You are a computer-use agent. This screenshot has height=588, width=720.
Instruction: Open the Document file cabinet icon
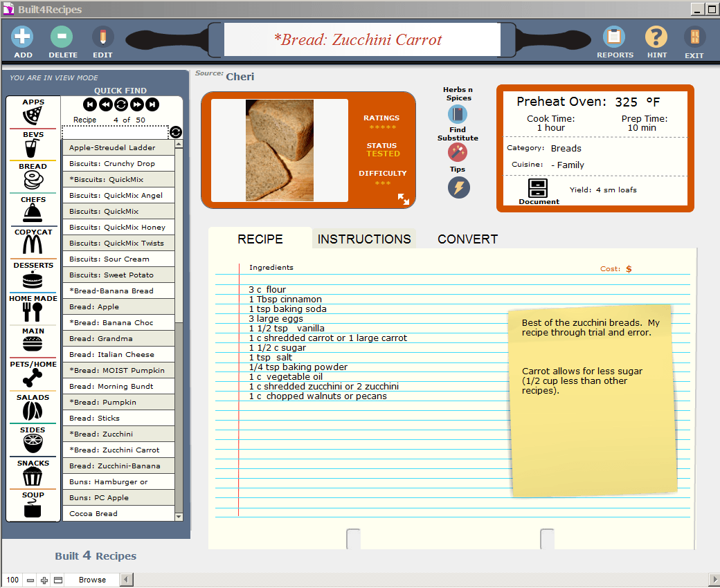pyautogui.click(x=538, y=188)
